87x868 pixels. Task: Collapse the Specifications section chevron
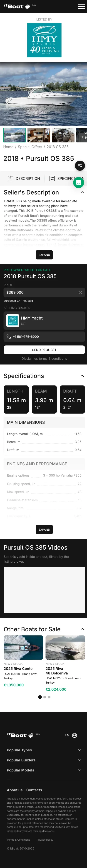click(82, 376)
